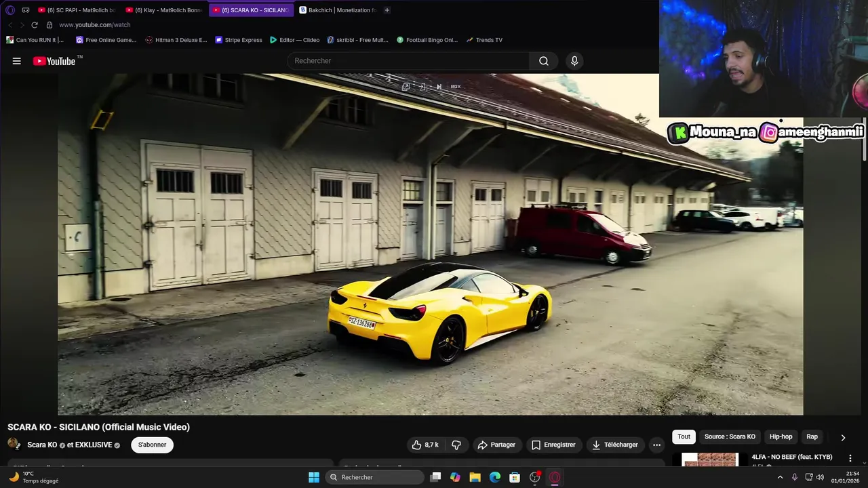Click the www.youtube.com/watch address bar
This screenshot has width=868, height=488.
coord(95,25)
